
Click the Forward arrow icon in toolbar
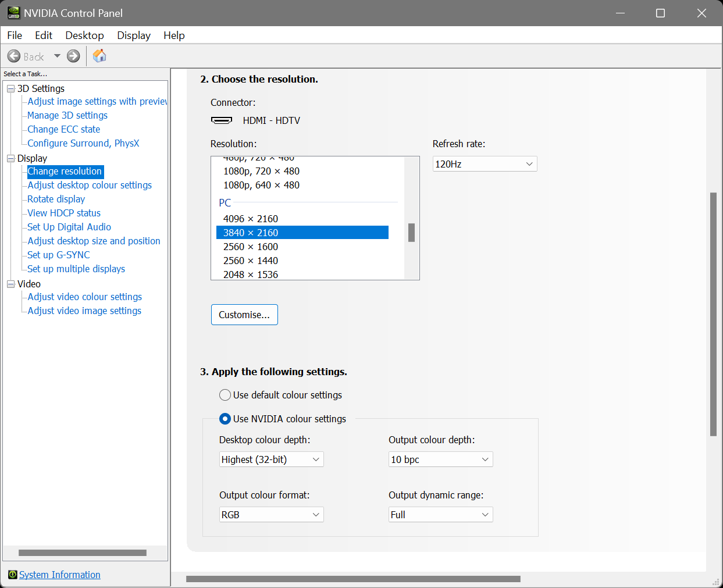tap(73, 56)
